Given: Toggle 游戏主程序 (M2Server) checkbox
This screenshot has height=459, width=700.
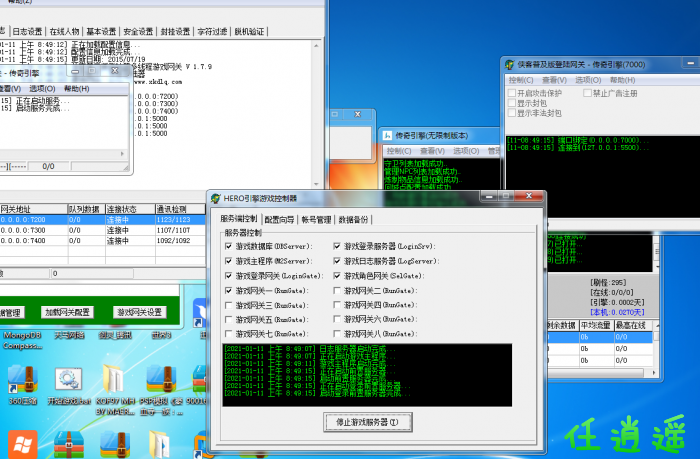Looking at the screenshot, I should point(229,261).
